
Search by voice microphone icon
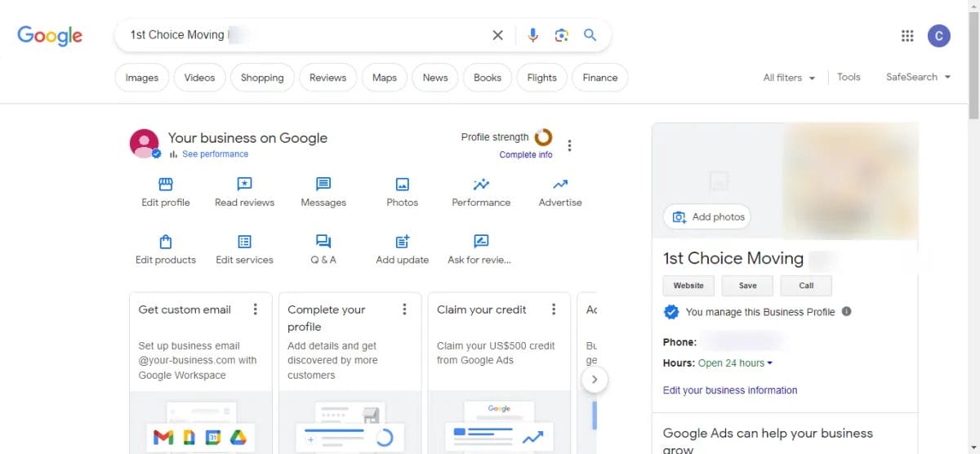pos(532,35)
